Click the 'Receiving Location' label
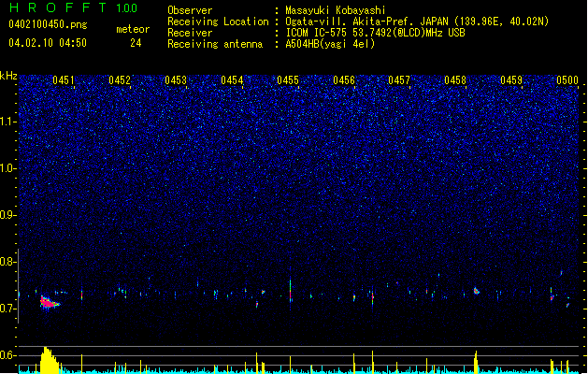This screenshot has height=374, width=588. pos(218,22)
